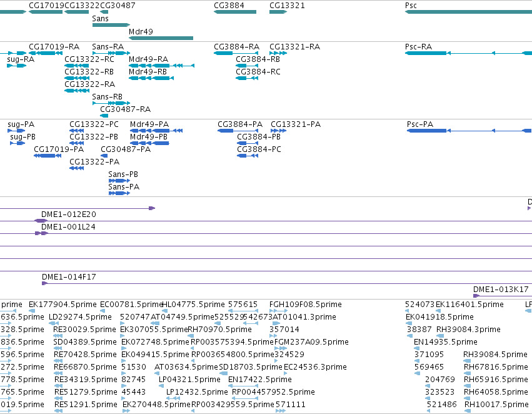Open EST LP12432.5prime

(x=197, y=392)
